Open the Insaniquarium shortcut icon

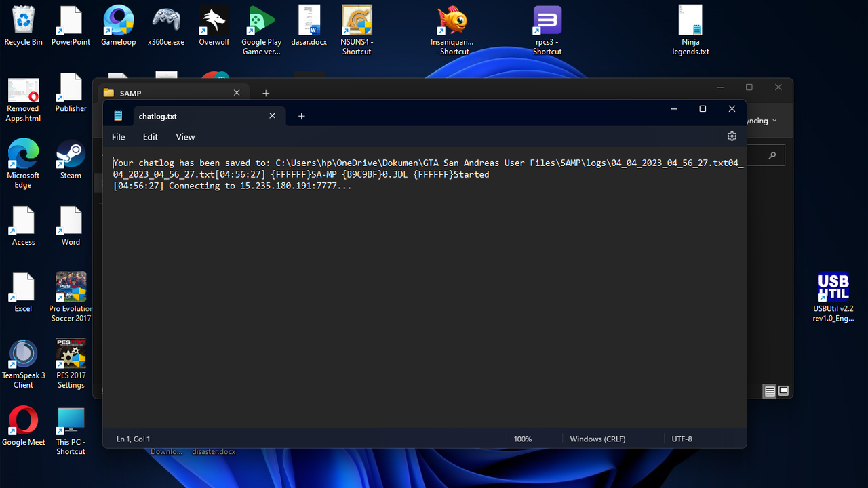(452, 30)
